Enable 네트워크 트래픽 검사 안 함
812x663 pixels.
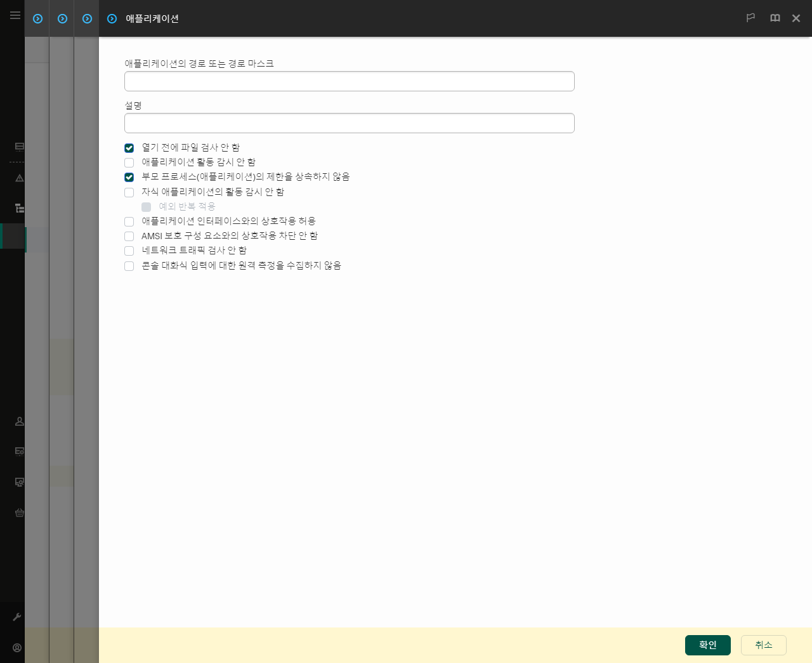[x=129, y=251]
